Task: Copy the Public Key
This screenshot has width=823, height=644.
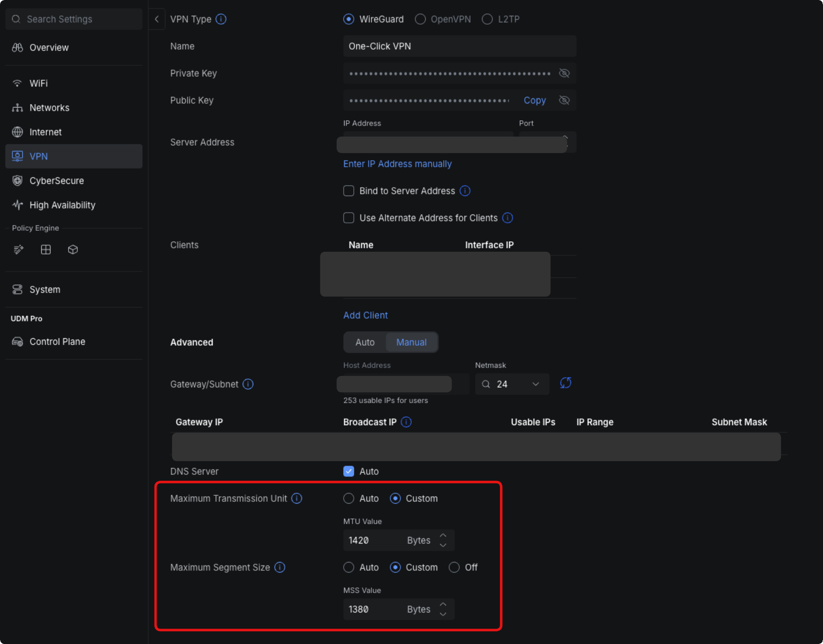Action: pyautogui.click(x=535, y=100)
